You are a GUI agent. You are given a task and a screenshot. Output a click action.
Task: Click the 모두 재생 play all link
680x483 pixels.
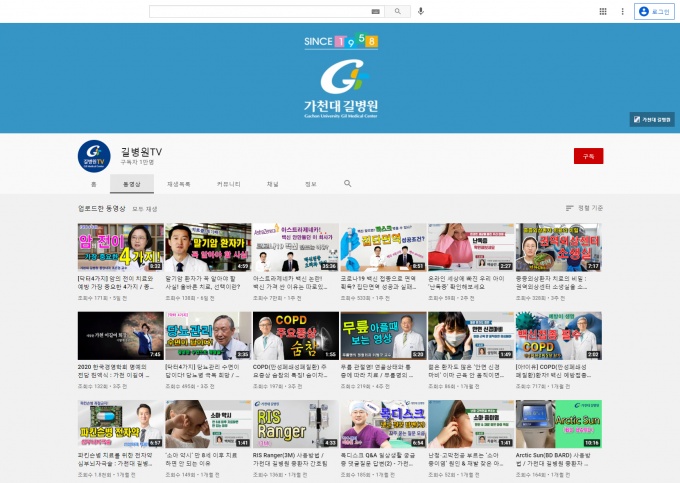(x=145, y=209)
